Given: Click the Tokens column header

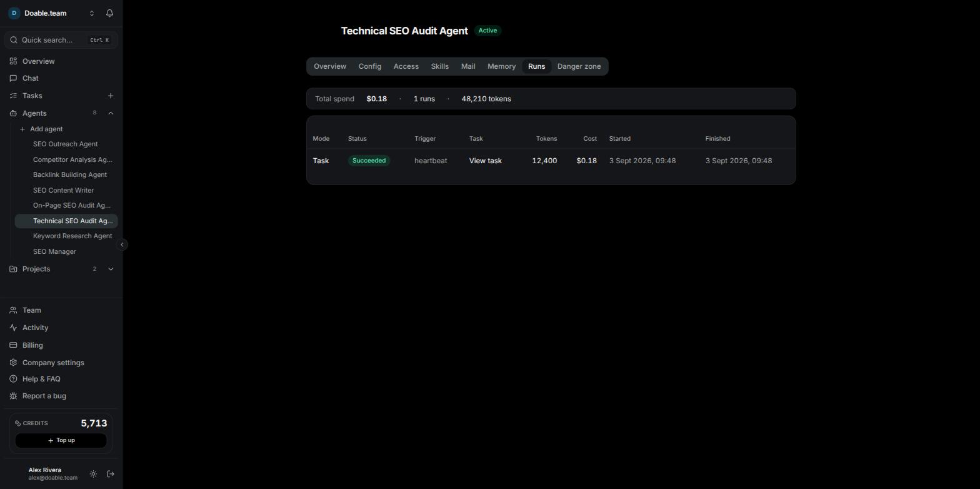Looking at the screenshot, I should pos(546,139).
